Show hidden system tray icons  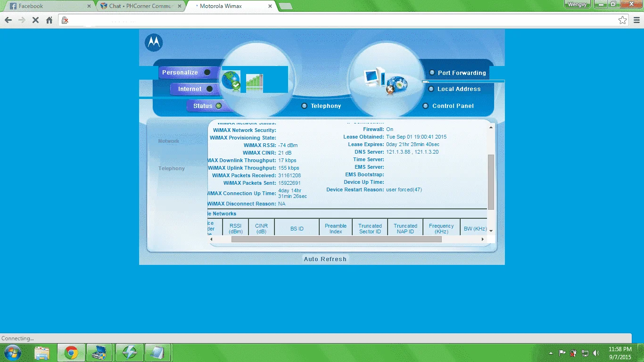coord(551,353)
